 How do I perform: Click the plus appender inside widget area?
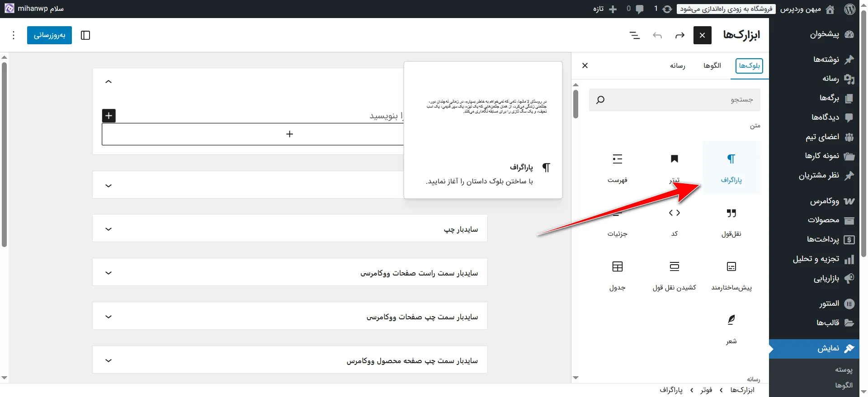290,134
